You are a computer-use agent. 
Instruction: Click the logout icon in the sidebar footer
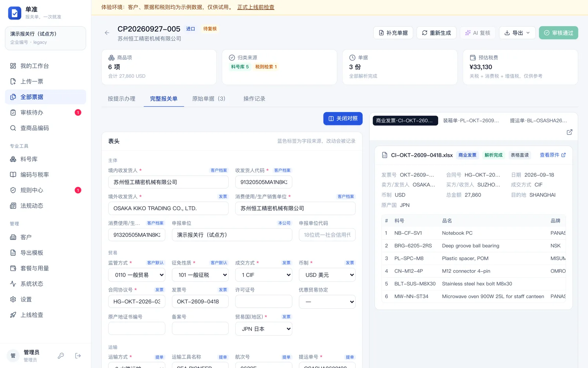tap(78, 355)
